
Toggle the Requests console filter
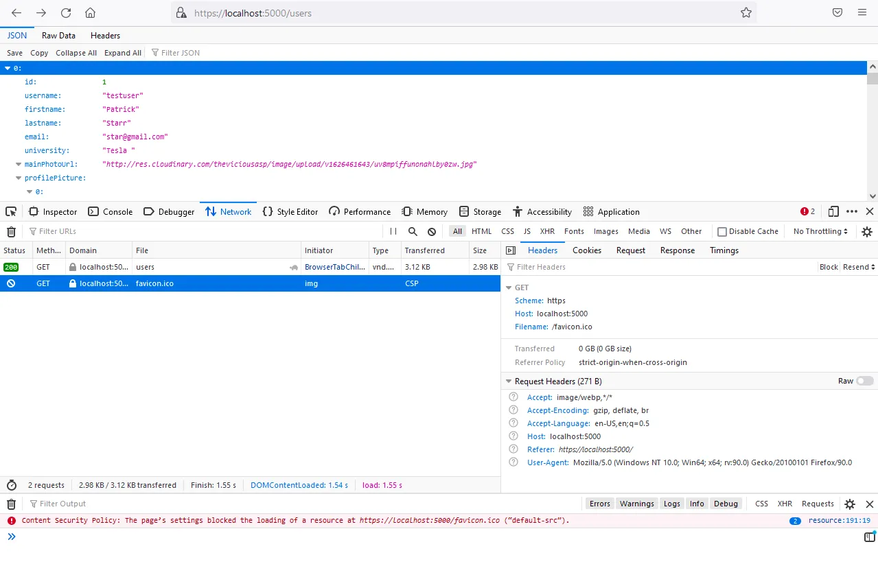(818, 504)
